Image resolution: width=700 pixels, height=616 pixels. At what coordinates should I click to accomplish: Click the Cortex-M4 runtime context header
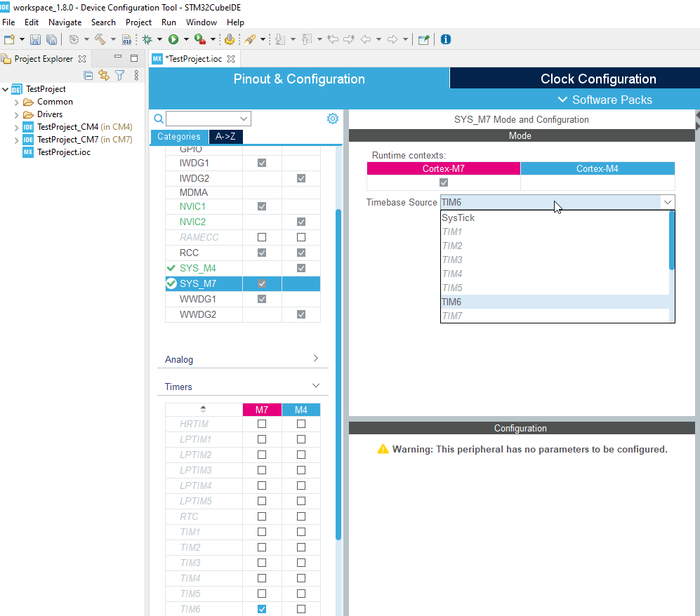597,168
